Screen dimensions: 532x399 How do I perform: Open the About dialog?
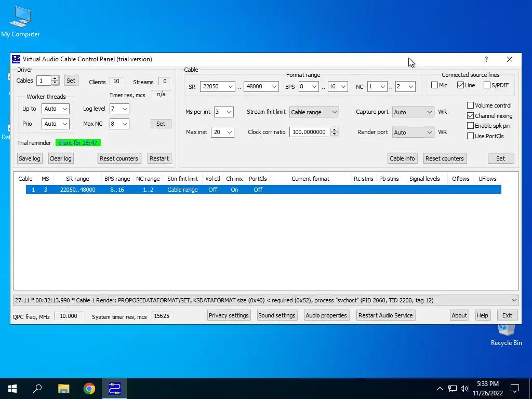pyautogui.click(x=459, y=315)
